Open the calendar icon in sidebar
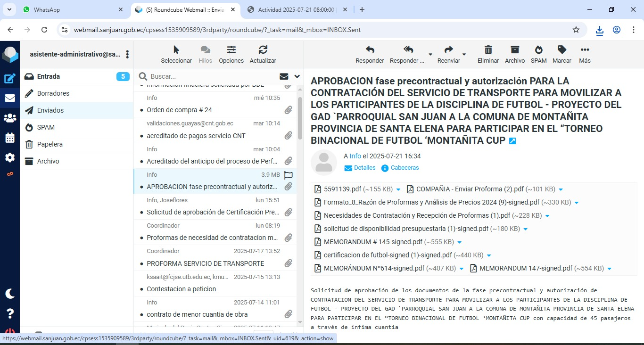644x345 pixels. coord(10,138)
